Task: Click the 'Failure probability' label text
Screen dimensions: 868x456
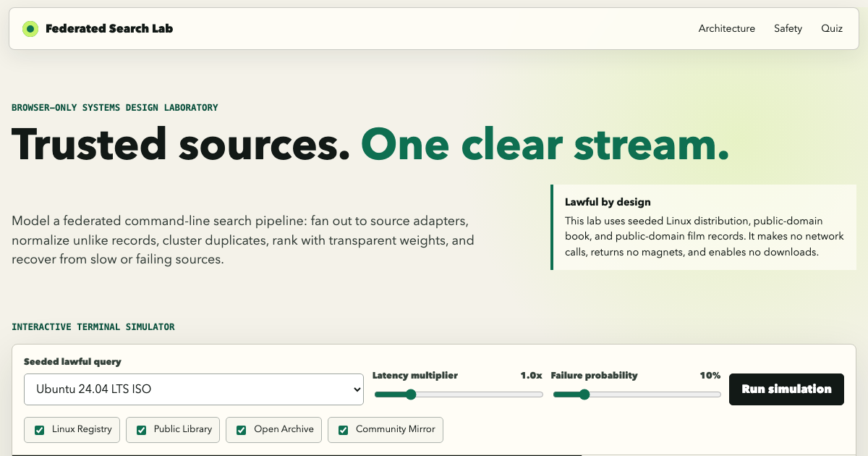Action: tap(594, 376)
